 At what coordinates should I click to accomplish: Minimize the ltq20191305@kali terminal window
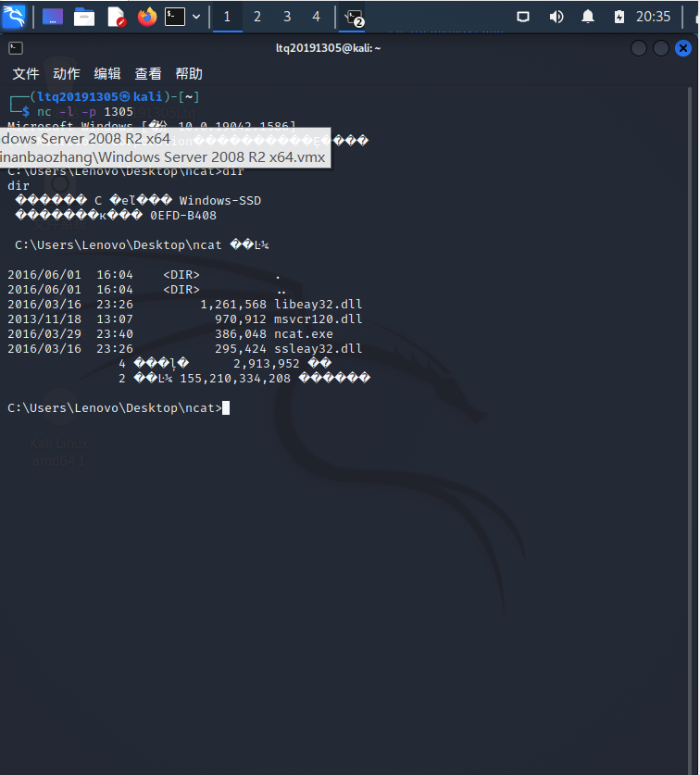point(639,48)
